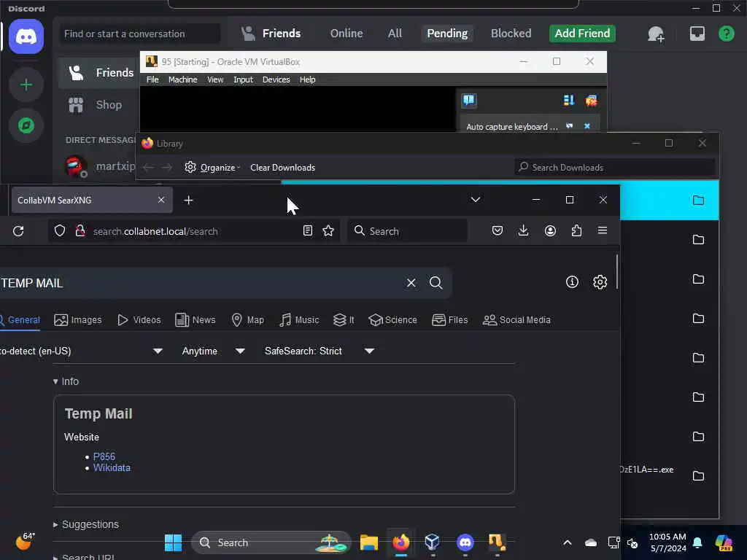This screenshot has width=747, height=560.
Task: Collapse the Info section
Action: coord(66,381)
